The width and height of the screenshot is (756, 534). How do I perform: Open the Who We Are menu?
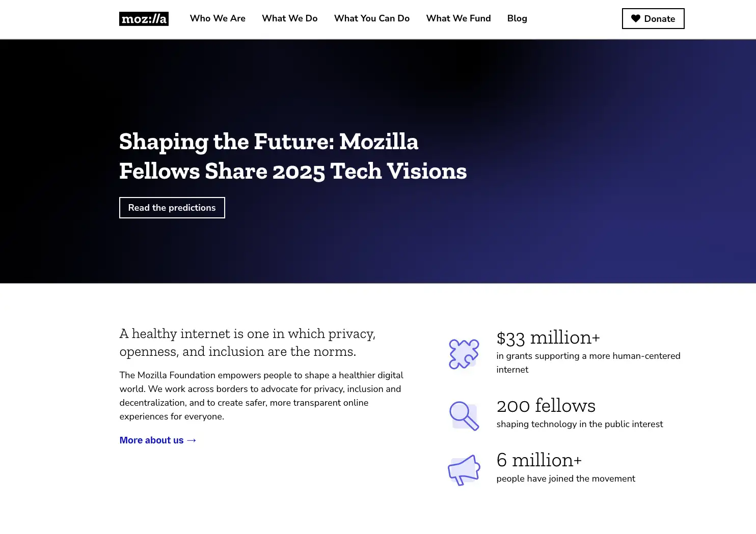218,18
